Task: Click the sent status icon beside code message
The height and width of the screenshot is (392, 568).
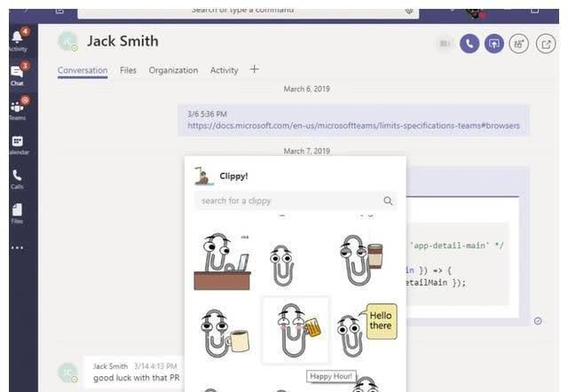Action: point(538,321)
